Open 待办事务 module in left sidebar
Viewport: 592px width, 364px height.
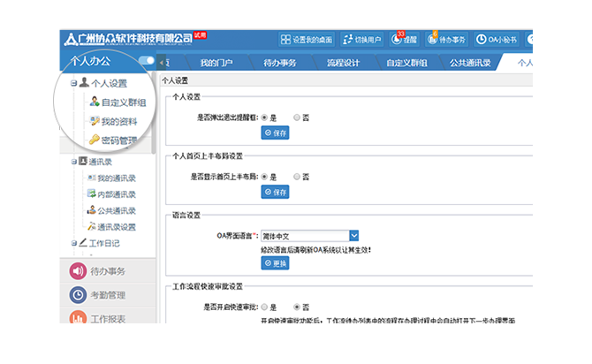click(x=106, y=271)
